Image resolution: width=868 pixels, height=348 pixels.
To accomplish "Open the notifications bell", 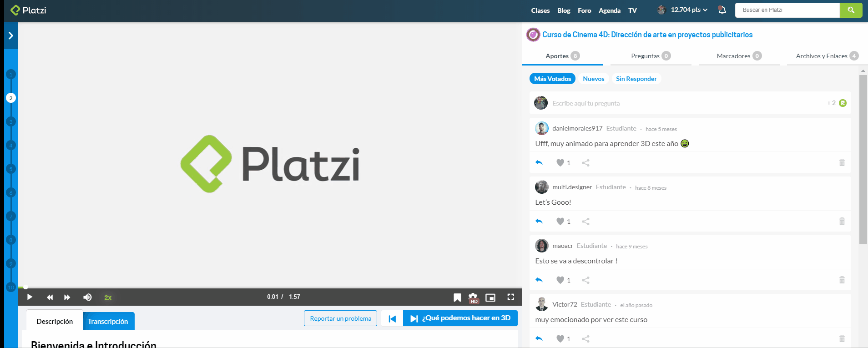I will click(x=722, y=10).
